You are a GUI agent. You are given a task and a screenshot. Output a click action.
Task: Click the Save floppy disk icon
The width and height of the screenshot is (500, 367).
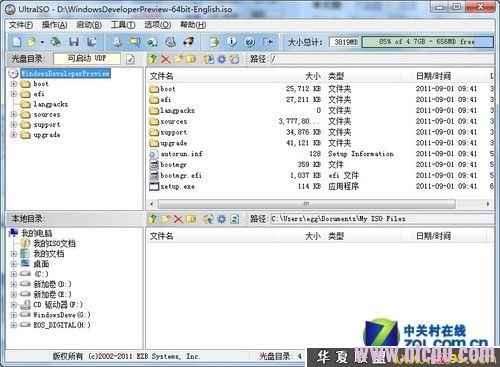pos(74,42)
